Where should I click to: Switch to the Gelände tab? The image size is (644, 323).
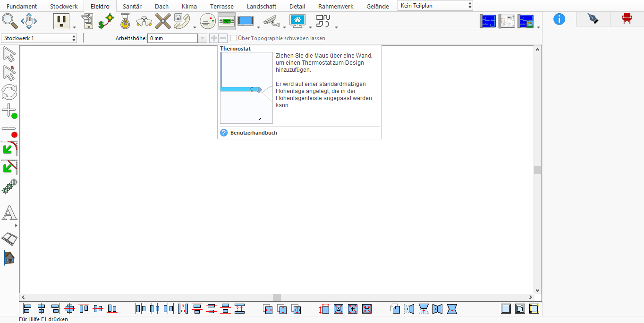point(378,7)
